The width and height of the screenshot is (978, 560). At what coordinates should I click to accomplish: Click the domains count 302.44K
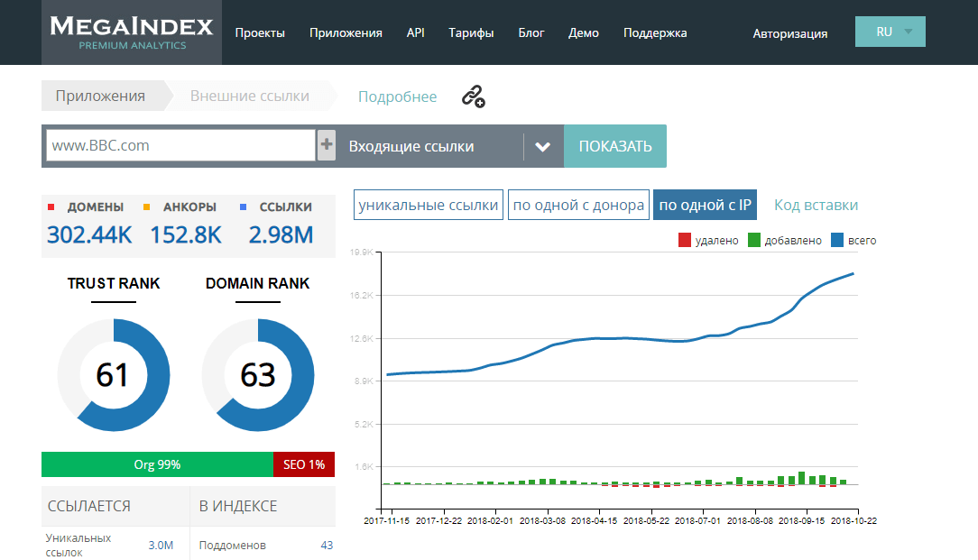(x=90, y=235)
